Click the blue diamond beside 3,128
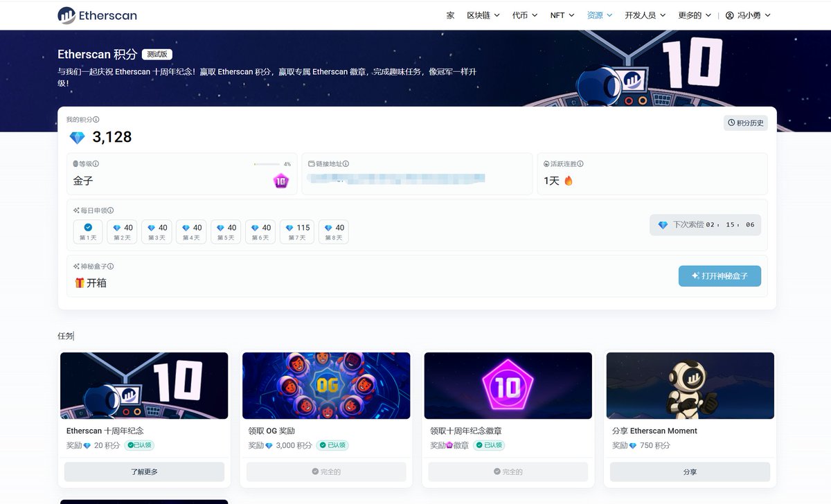The image size is (831, 504). (x=77, y=138)
